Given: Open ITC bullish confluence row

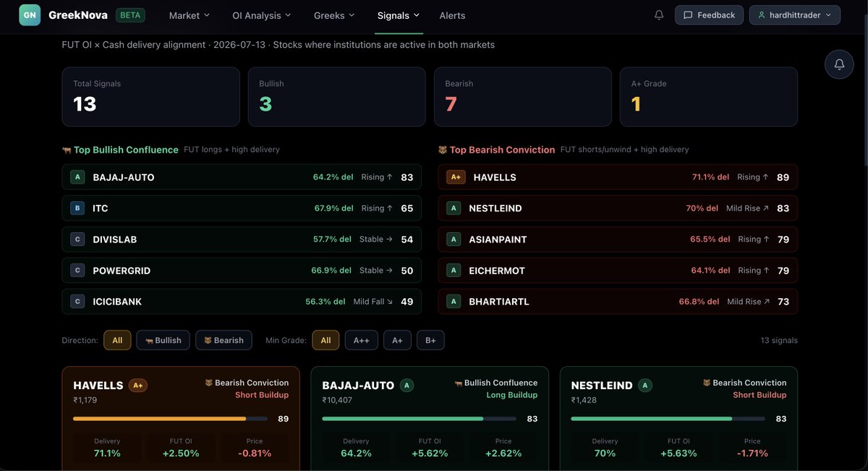Looking at the screenshot, I should point(242,208).
